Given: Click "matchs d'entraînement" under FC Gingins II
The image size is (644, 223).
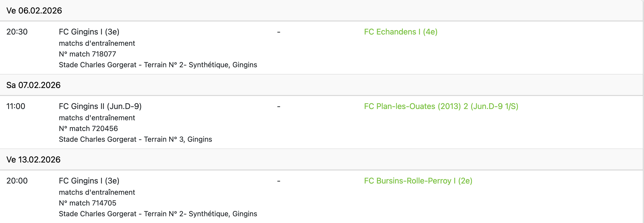Looking at the screenshot, I should 97,117.
